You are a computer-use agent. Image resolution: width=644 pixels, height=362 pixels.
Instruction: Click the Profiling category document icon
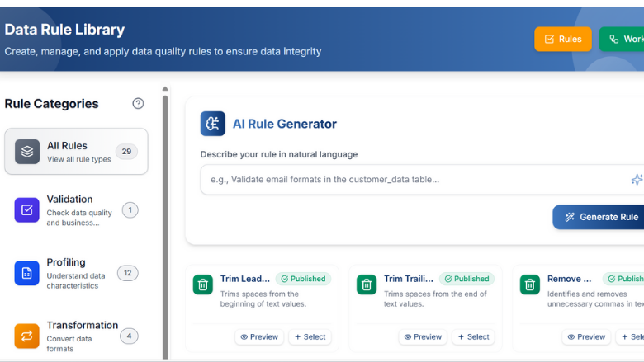(26, 273)
